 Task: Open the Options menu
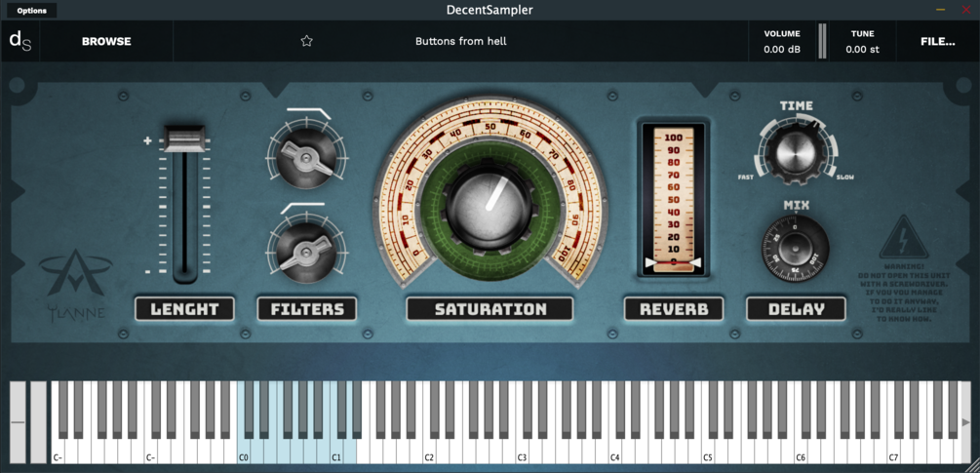point(31,11)
